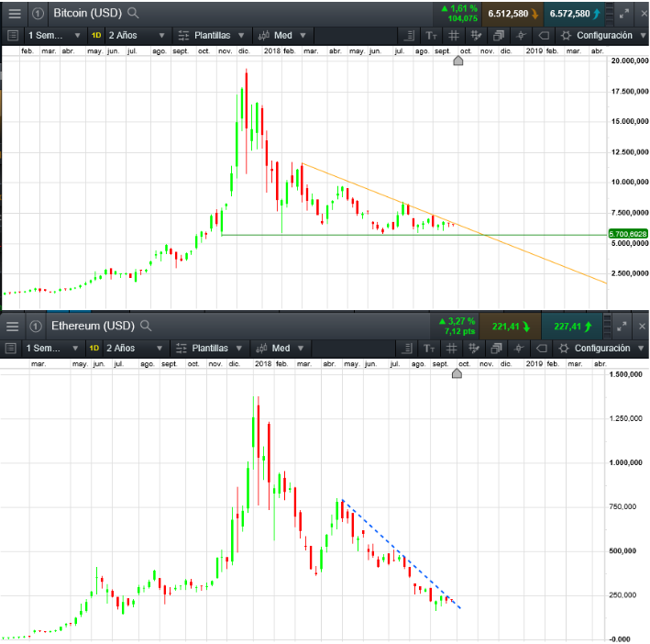Viewport: 650px width, 644px height.
Task: Open the Ethereum Configuración dropdown arrow
Action: pyautogui.click(x=641, y=349)
